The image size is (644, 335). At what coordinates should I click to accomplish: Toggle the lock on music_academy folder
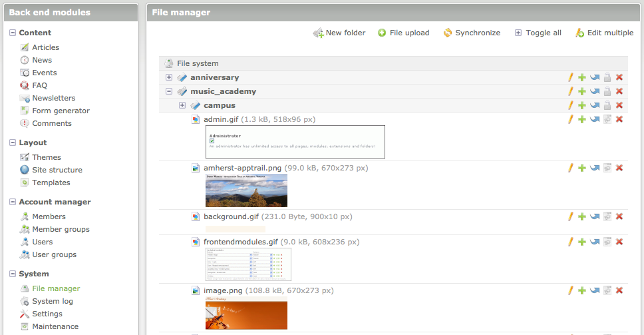point(607,91)
